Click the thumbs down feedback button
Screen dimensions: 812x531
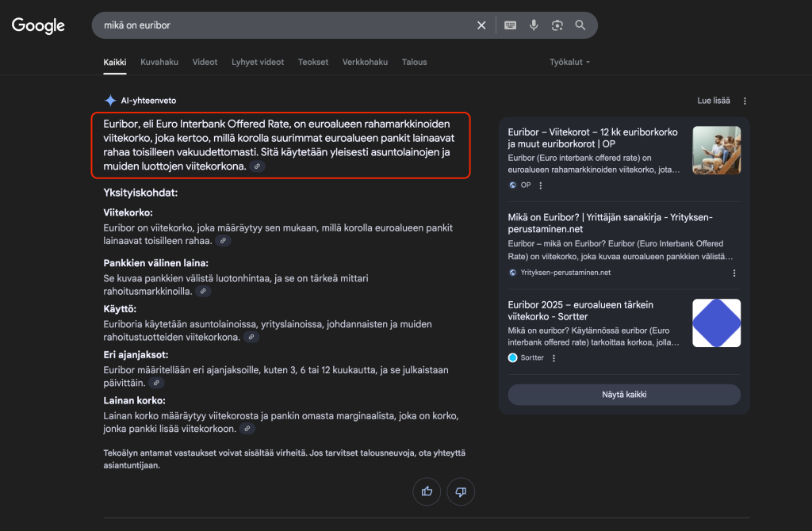[461, 491]
